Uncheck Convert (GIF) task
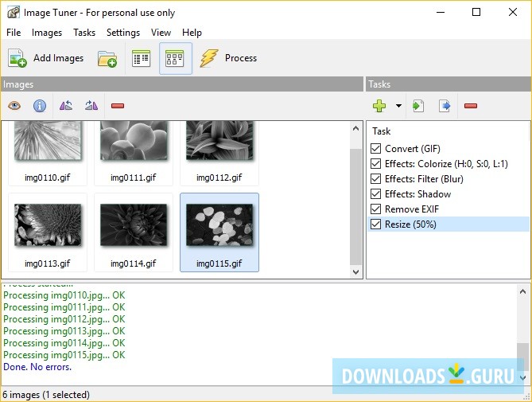This screenshot has width=532, height=402. point(375,148)
